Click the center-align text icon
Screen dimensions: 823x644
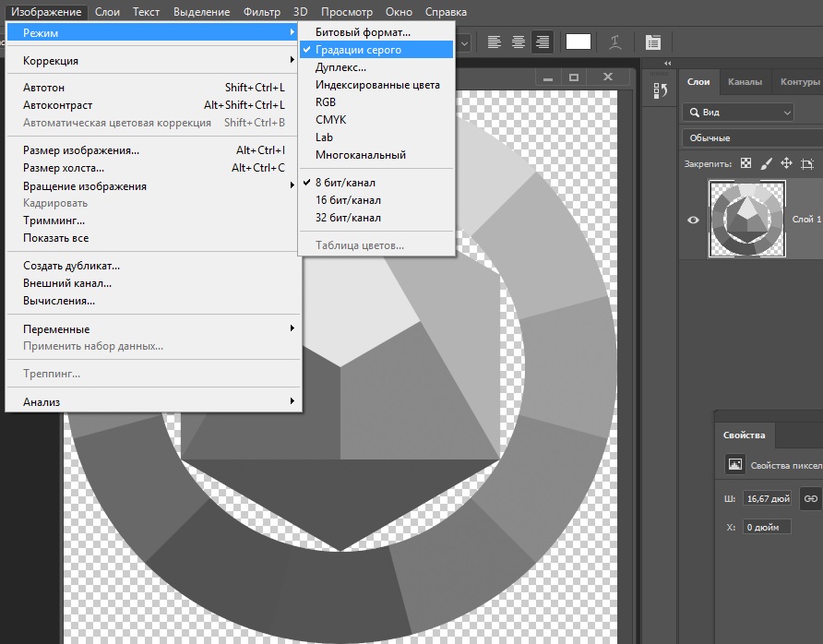coord(519,42)
